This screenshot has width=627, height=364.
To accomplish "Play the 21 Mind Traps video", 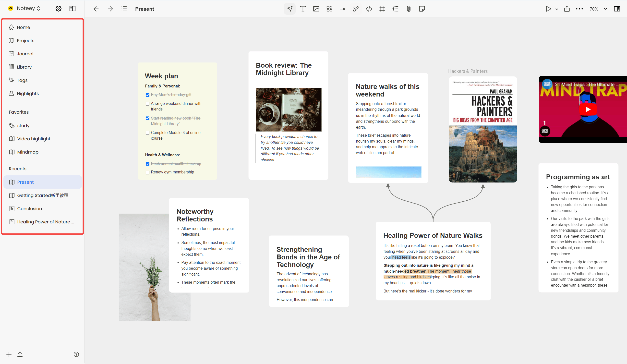I will click(x=588, y=109).
